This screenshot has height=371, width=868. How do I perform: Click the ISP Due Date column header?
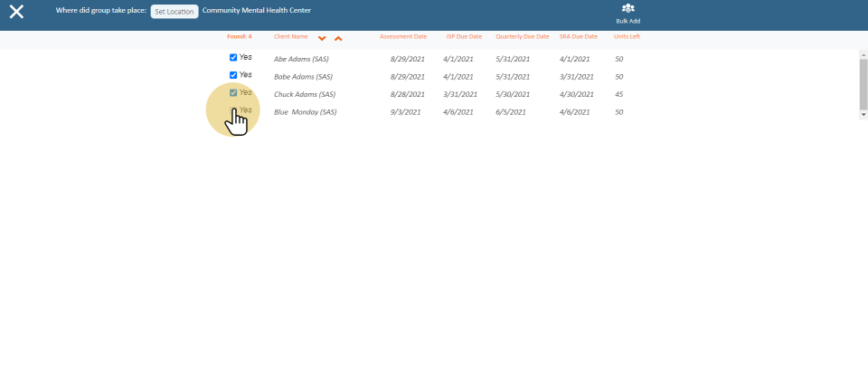pos(464,37)
